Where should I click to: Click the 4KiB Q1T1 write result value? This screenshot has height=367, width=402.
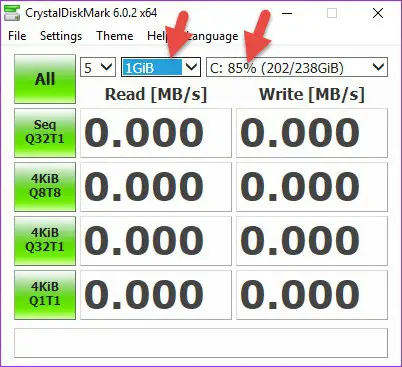(312, 295)
